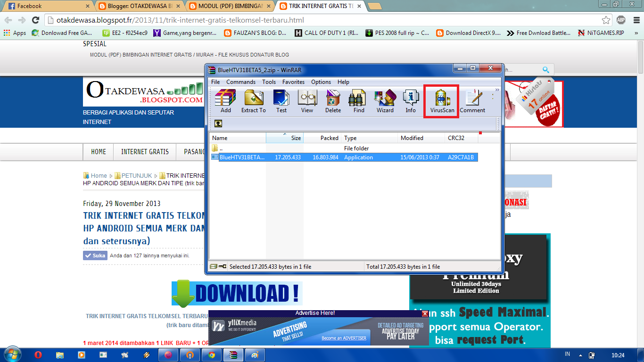
Task: Open the Help menu in WinRAR
Action: [343, 82]
